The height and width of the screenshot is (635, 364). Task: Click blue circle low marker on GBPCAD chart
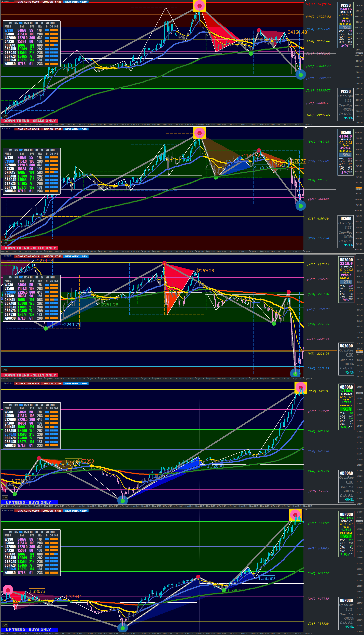[122, 501]
